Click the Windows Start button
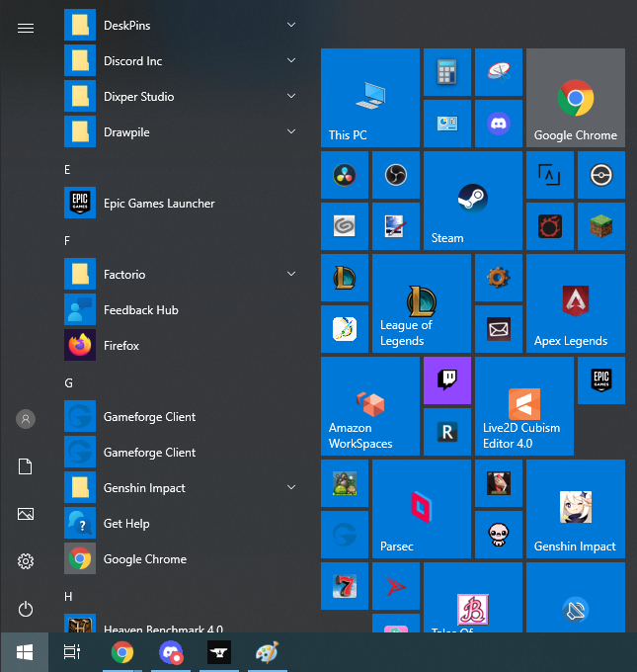 tap(25, 652)
